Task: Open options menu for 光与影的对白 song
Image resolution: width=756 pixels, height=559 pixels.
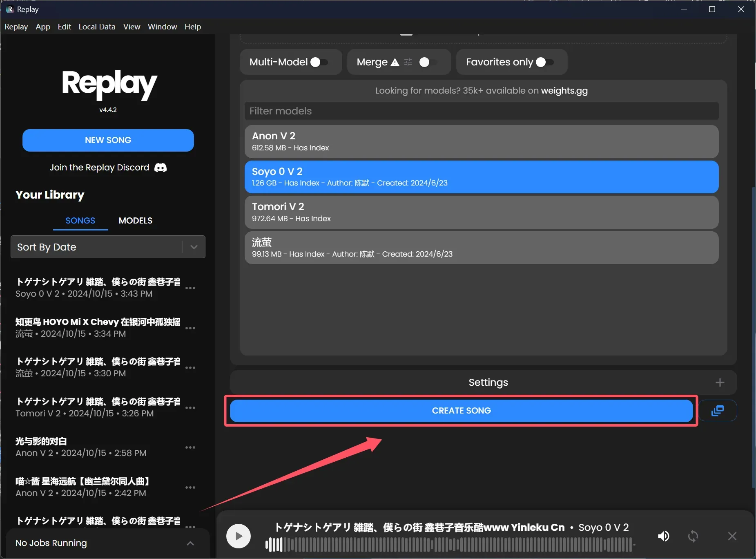Action: pos(190,447)
